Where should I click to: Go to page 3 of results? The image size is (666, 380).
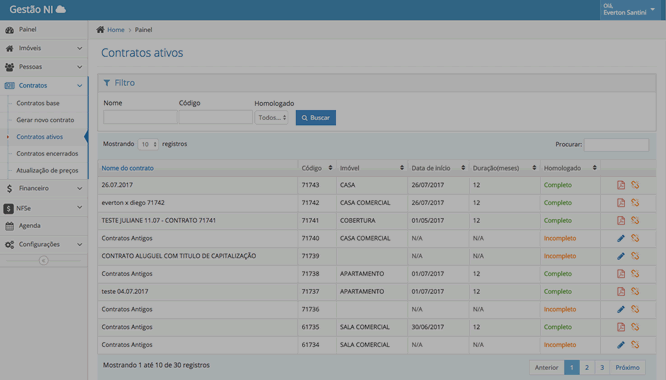[602, 368]
